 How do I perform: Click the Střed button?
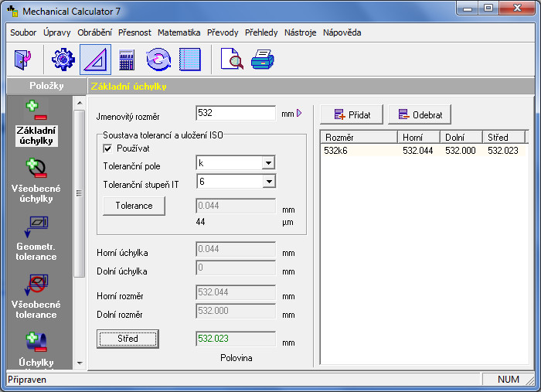tap(128, 339)
